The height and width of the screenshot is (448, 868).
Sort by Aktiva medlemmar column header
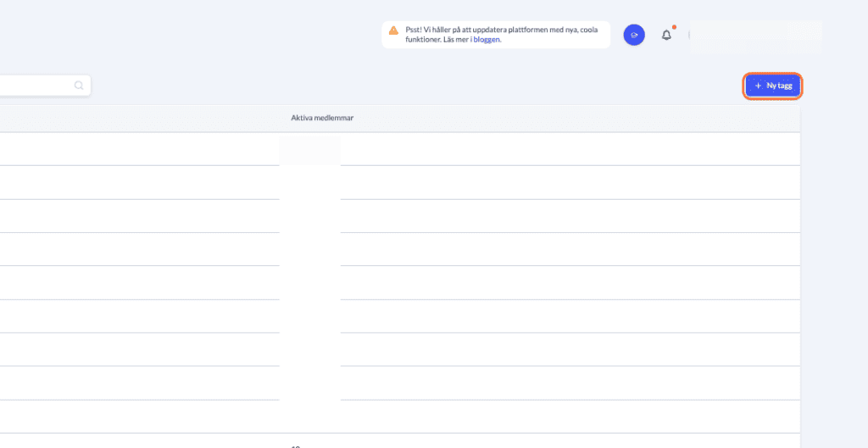[322, 118]
